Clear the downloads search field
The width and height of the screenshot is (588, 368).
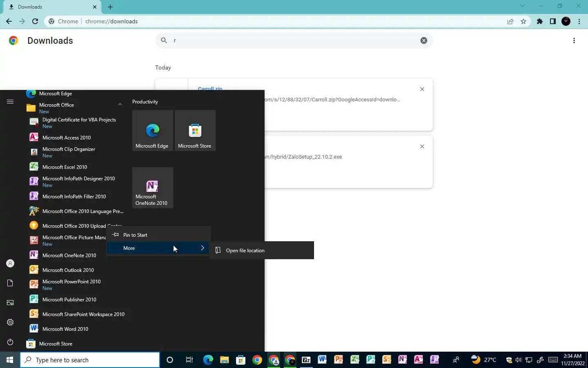pos(424,40)
